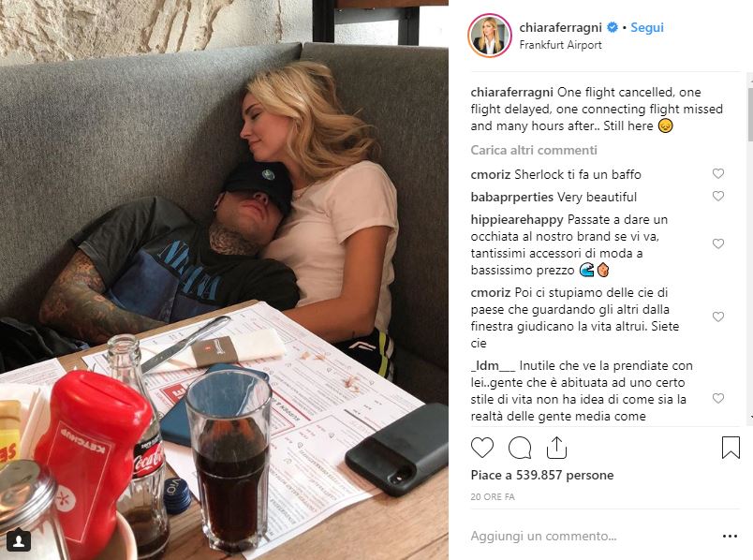The height and width of the screenshot is (560, 753).
Task: Like babaprperties' 'Very beautiful' comment
Action: pyautogui.click(x=718, y=196)
